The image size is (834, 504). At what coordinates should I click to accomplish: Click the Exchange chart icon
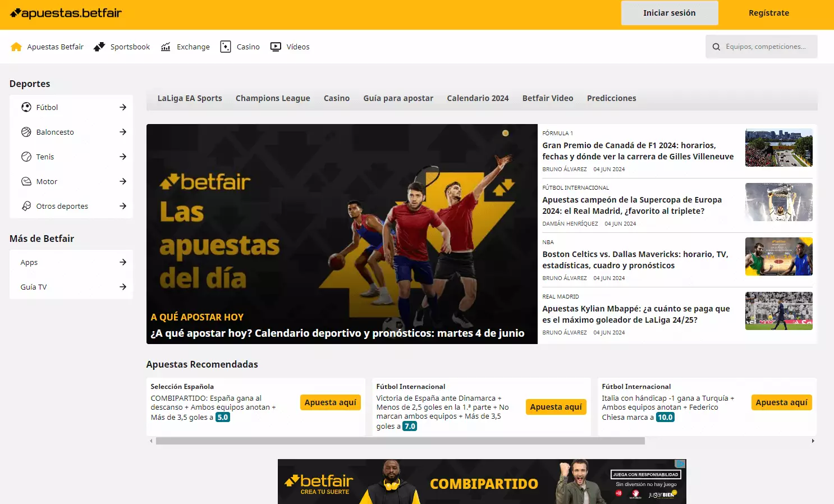166,47
